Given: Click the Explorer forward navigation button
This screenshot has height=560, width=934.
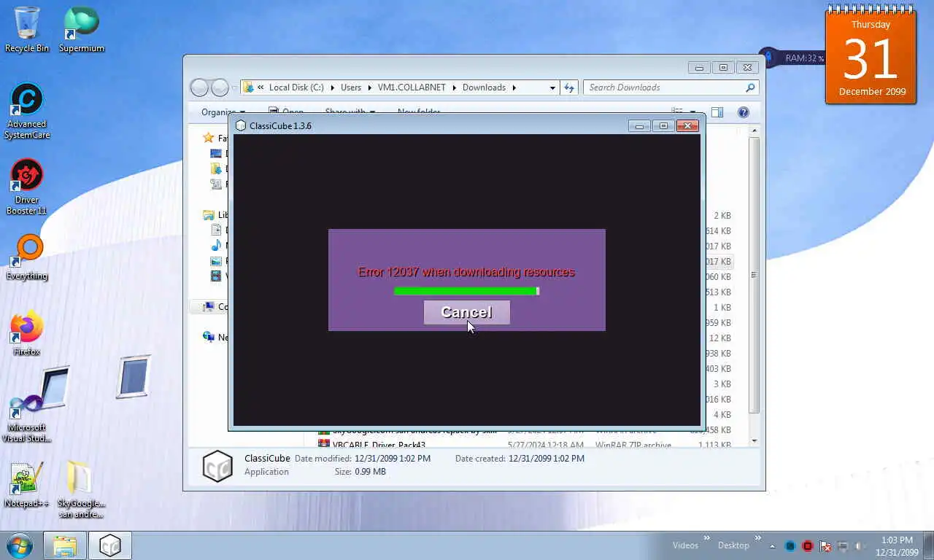Looking at the screenshot, I should [220, 87].
